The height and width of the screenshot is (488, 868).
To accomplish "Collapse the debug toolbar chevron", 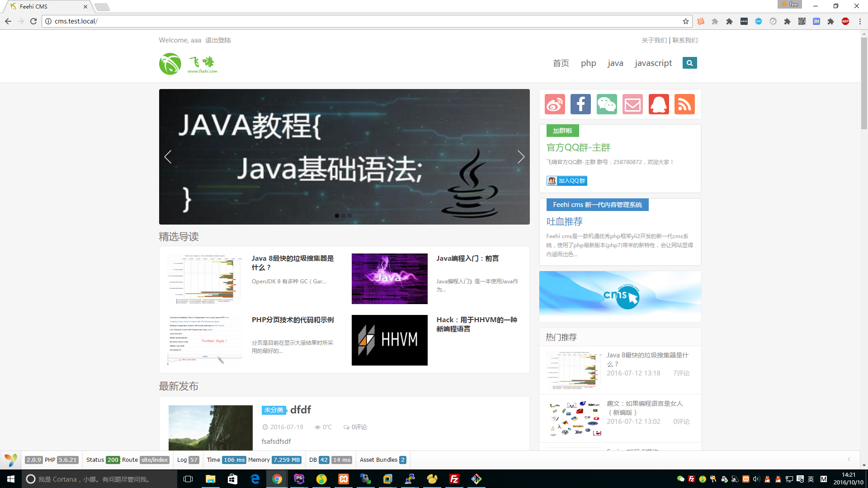I will click(849, 460).
